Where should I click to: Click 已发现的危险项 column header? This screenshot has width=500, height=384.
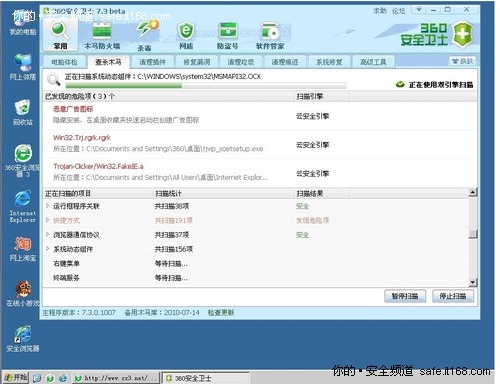(168, 96)
